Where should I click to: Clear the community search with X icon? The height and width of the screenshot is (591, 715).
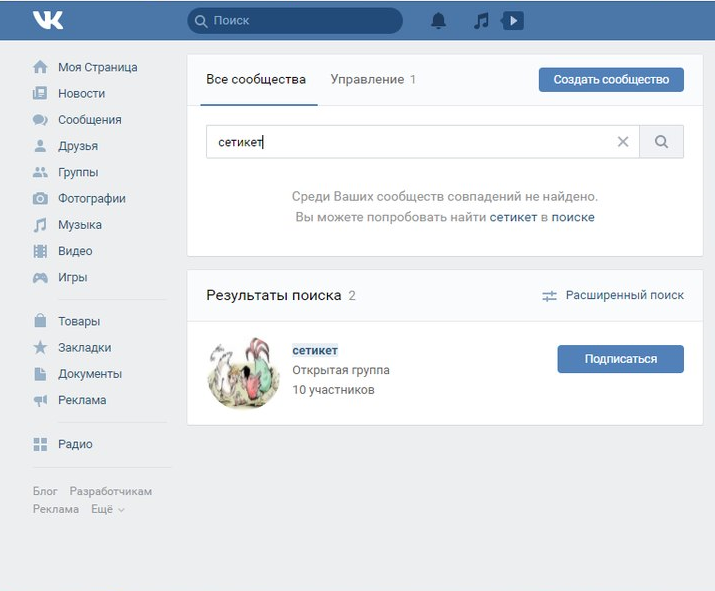point(623,142)
